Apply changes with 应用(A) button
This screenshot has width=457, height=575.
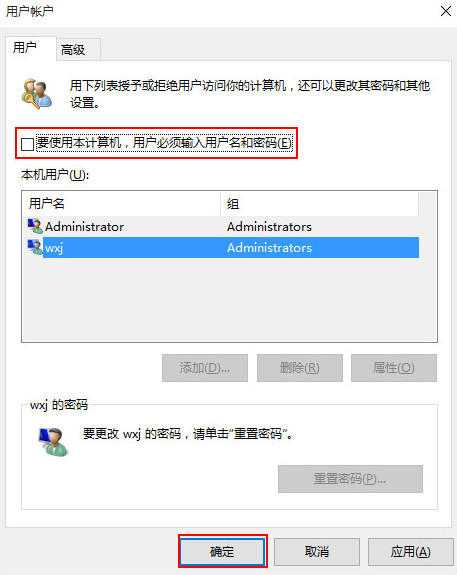tap(410, 552)
